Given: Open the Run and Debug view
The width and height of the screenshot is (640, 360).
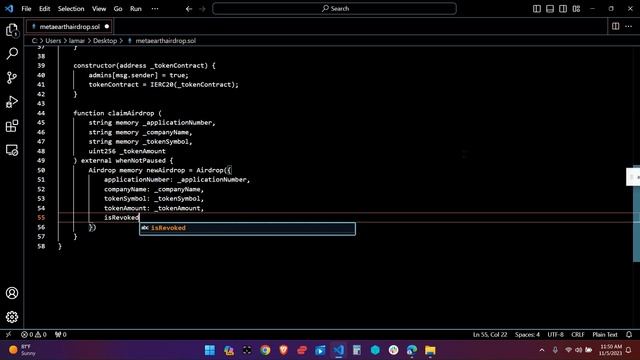Looking at the screenshot, I should click(12, 102).
